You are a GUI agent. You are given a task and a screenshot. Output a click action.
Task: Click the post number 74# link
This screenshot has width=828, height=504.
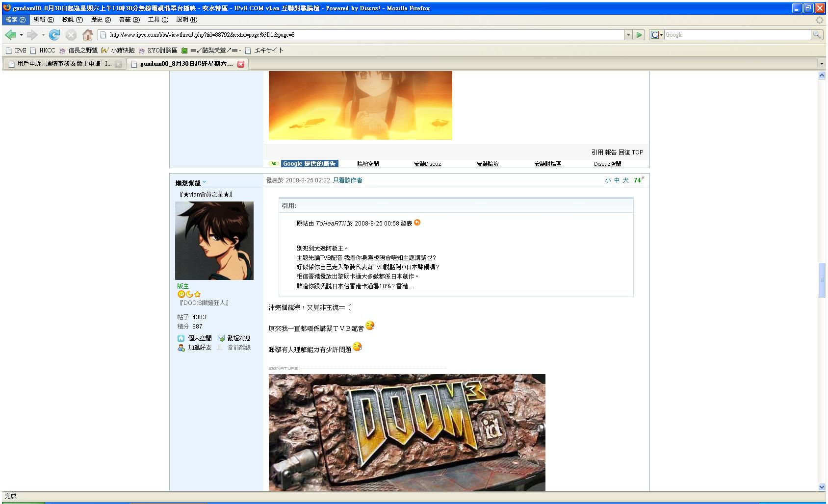coord(639,180)
